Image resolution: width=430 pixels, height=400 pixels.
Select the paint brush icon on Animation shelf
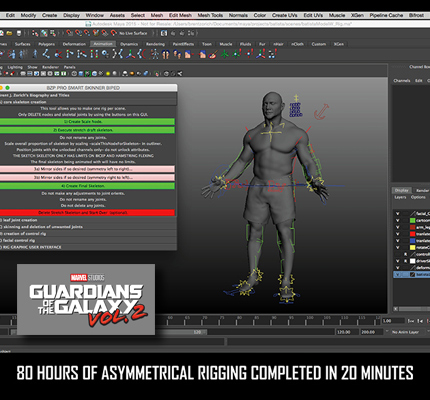[213, 54]
